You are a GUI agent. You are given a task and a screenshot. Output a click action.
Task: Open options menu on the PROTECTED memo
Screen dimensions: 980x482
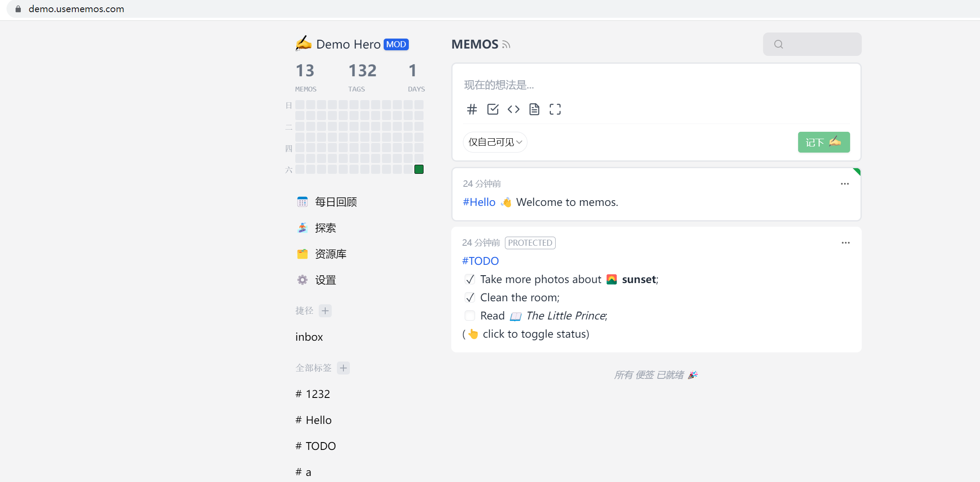(x=845, y=243)
